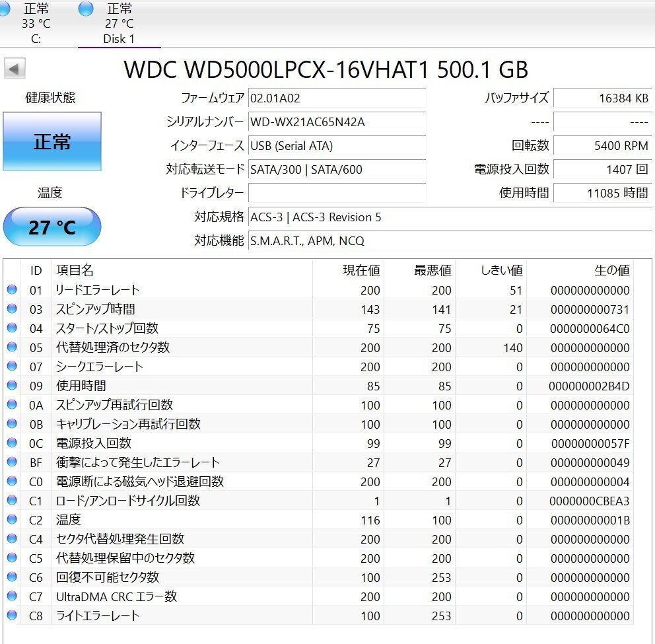Select the 回復不可能セクタ数 attribute name
This screenshot has width=655, height=644.
(108, 577)
